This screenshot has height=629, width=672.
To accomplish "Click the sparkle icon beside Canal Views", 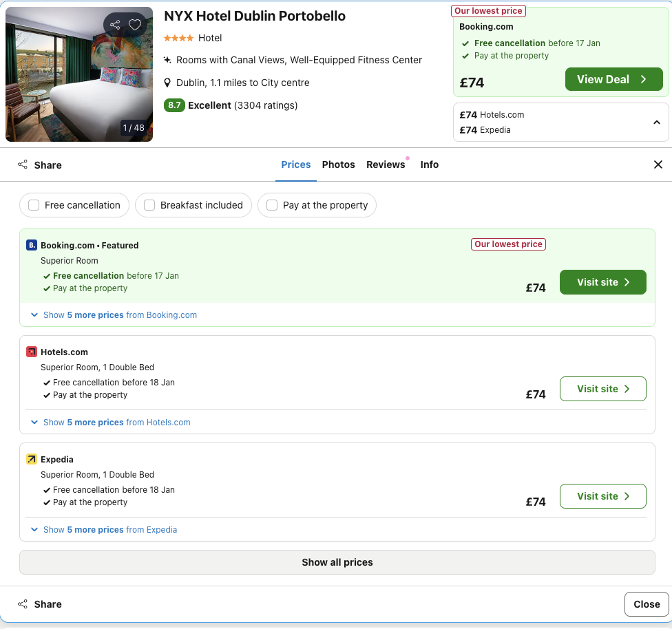I will point(167,60).
